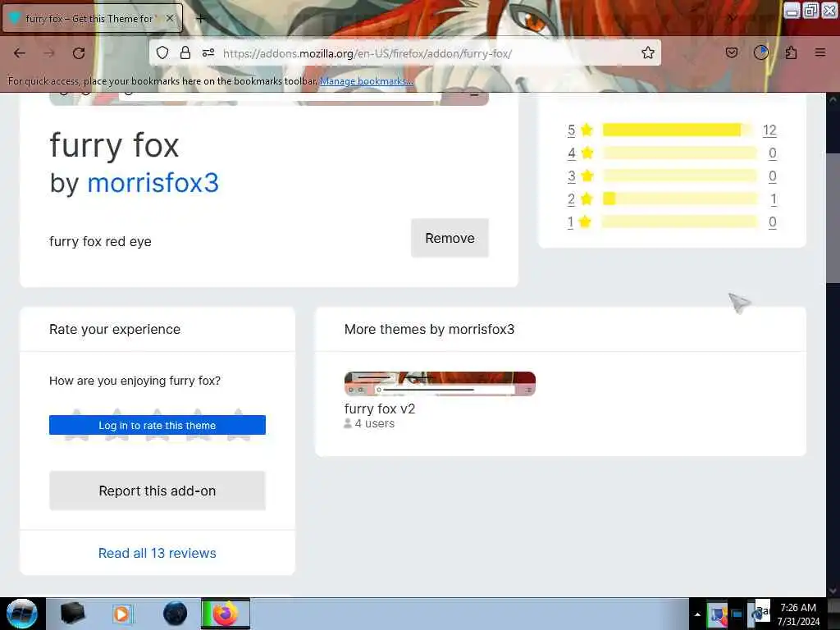Screen dimensions: 840x630
Task: Filter reviews by 5 stars
Action: click(571, 130)
